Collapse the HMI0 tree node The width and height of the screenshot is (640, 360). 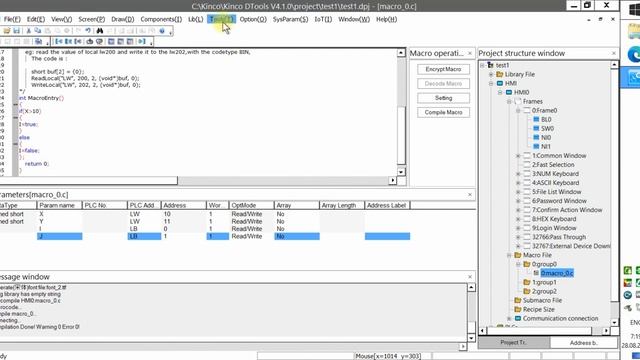500,92
